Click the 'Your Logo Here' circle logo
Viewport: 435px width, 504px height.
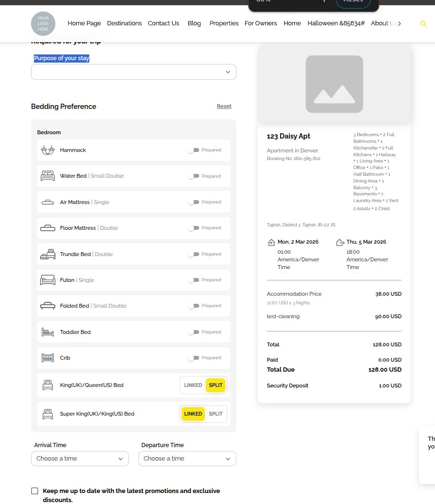43,23
